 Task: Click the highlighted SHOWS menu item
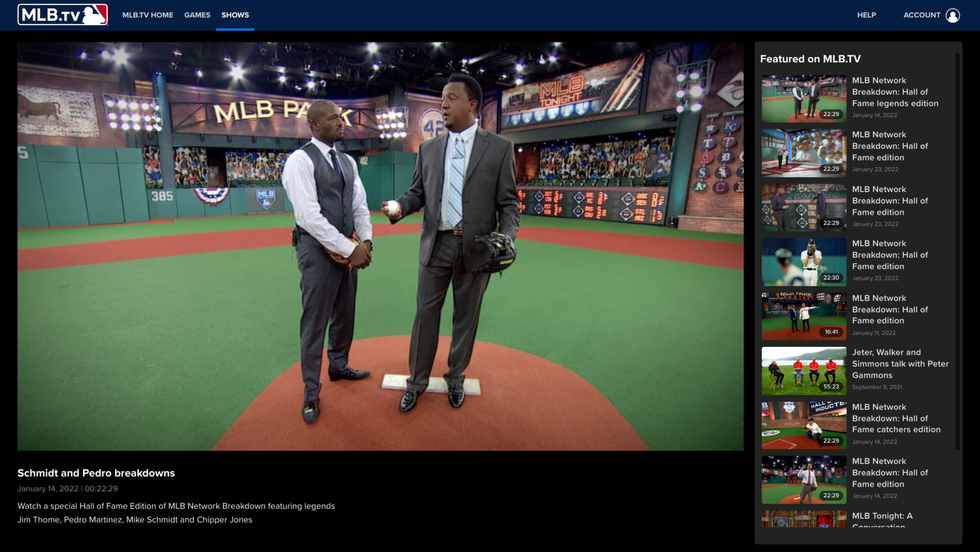(234, 15)
